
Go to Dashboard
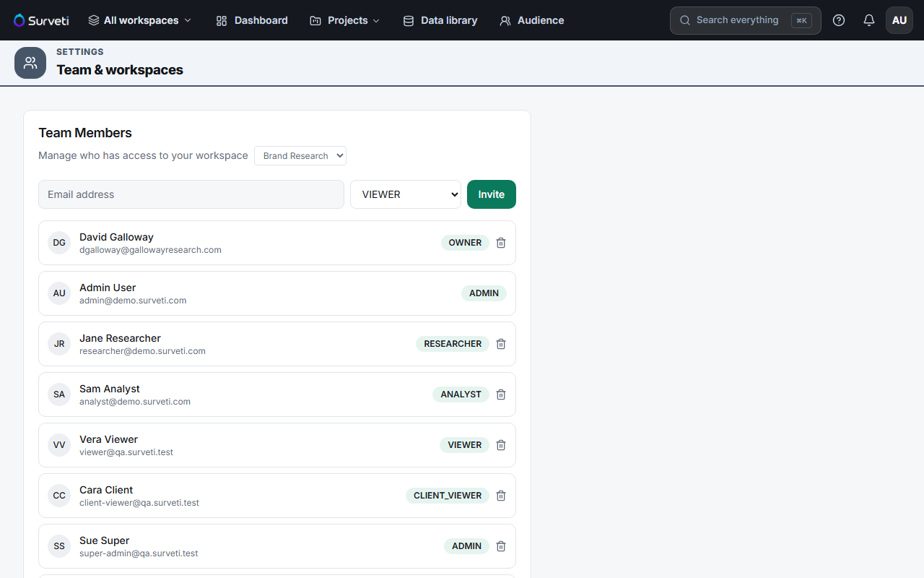click(x=252, y=20)
